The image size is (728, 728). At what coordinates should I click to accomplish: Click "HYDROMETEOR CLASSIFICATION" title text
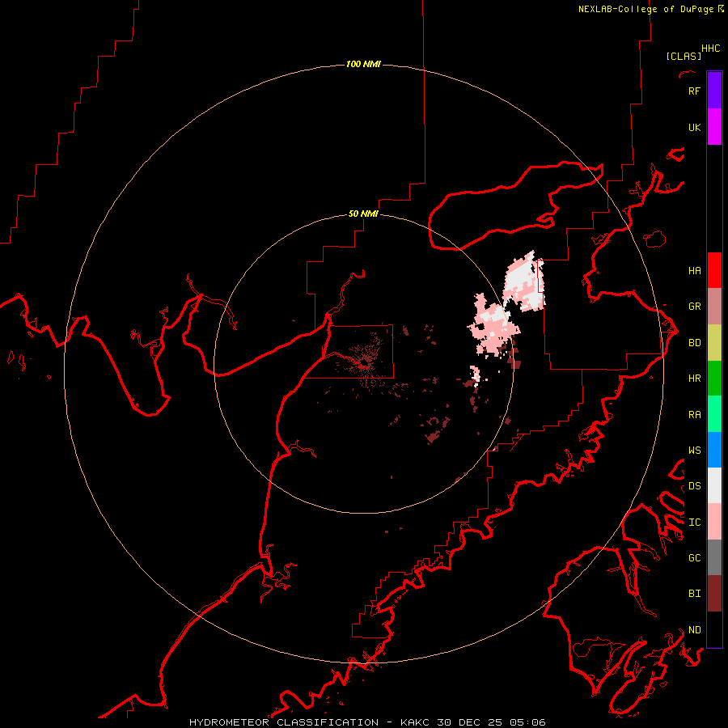pyautogui.click(x=284, y=722)
